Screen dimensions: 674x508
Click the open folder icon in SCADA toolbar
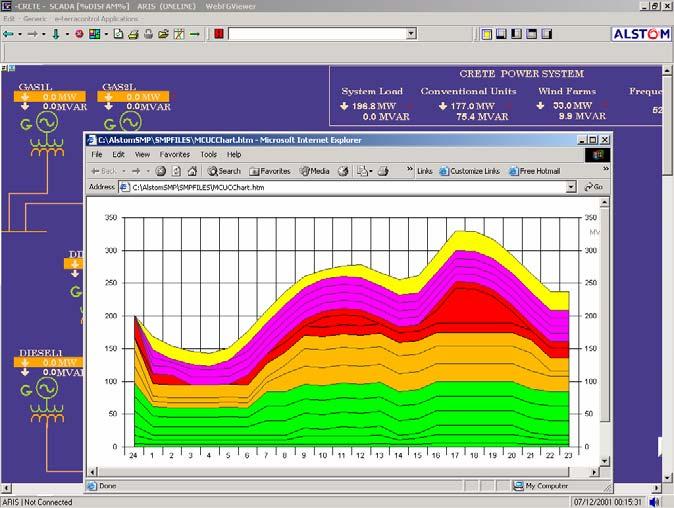point(163,34)
